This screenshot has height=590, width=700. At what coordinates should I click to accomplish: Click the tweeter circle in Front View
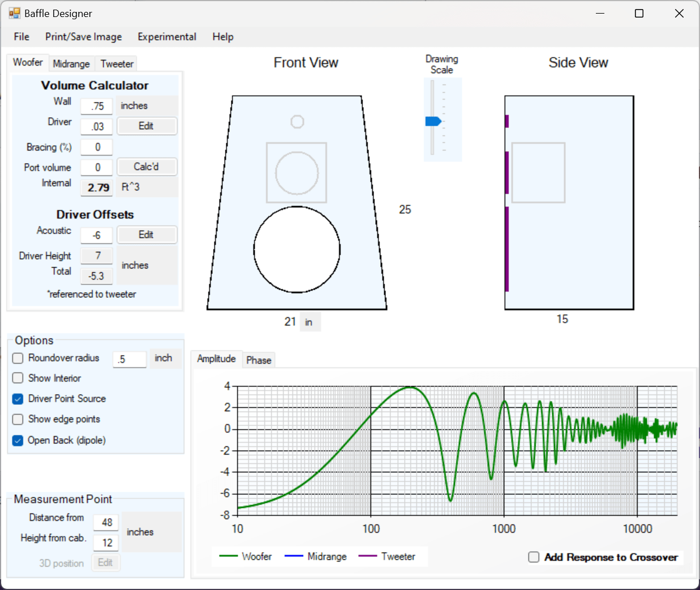(x=297, y=122)
